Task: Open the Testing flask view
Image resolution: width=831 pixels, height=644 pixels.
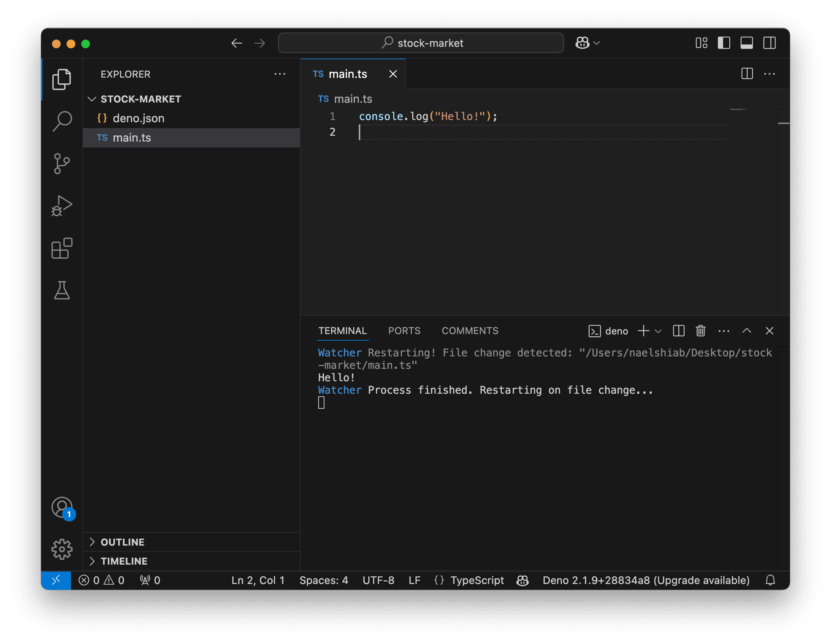Action: pos(62,291)
